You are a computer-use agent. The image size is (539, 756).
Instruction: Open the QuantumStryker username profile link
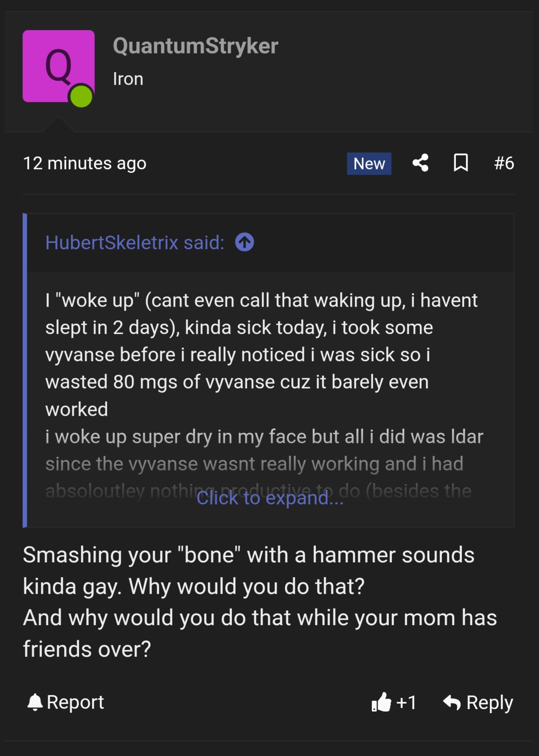[x=195, y=46]
